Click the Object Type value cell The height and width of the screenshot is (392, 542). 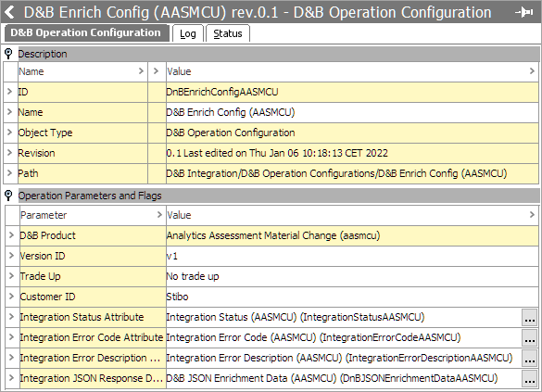click(352, 133)
